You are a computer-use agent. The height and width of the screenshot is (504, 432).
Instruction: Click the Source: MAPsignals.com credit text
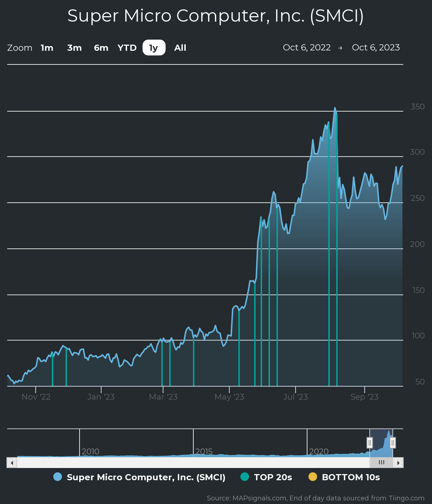[316, 498]
